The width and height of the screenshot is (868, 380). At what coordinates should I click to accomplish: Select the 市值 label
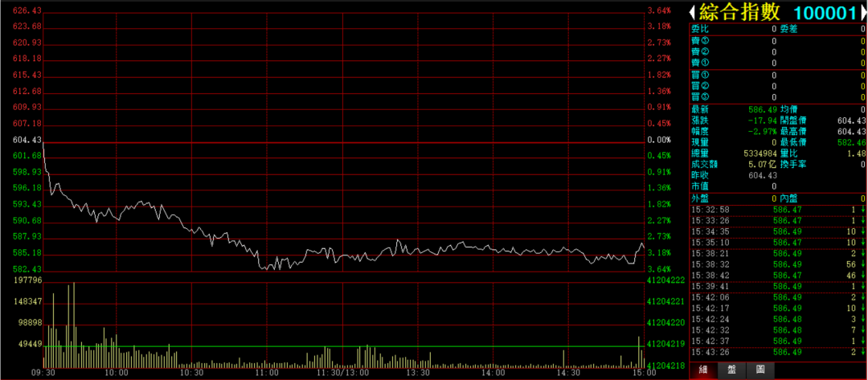[x=699, y=186]
